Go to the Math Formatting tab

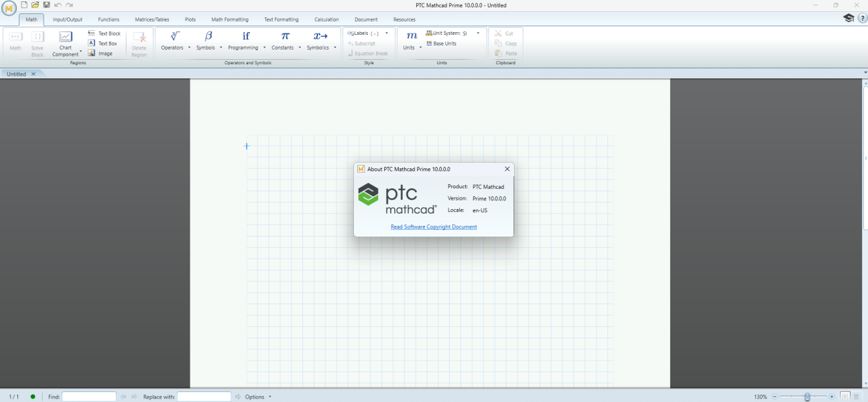[230, 19]
